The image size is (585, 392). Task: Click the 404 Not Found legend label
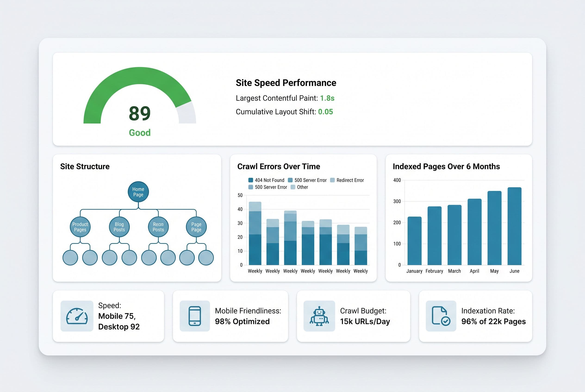point(270,180)
